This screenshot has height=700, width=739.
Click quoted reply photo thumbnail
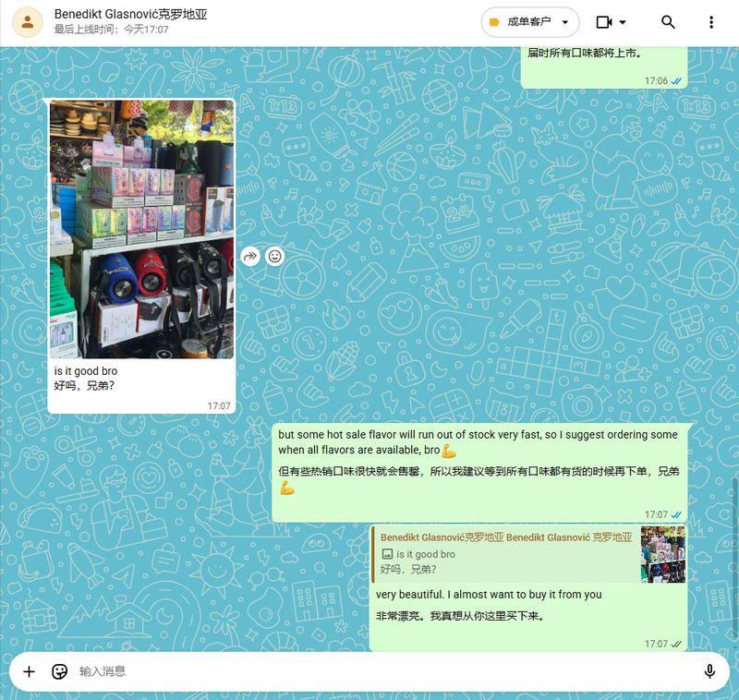point(662,555)
